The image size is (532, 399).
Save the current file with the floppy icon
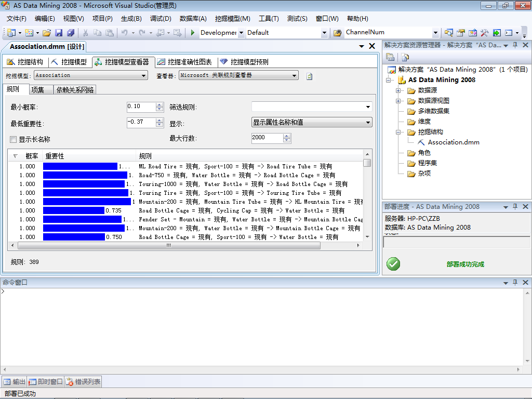point(59,33)
